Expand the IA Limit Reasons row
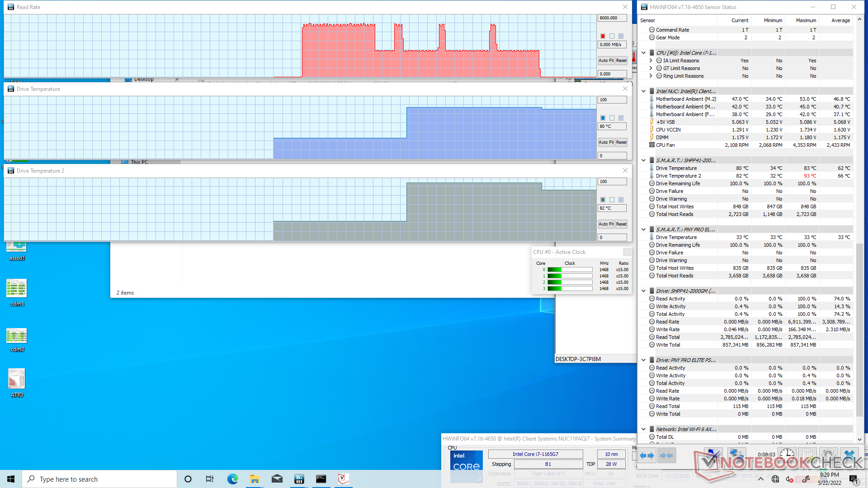The image size is (868, 488). click(651, 61)
